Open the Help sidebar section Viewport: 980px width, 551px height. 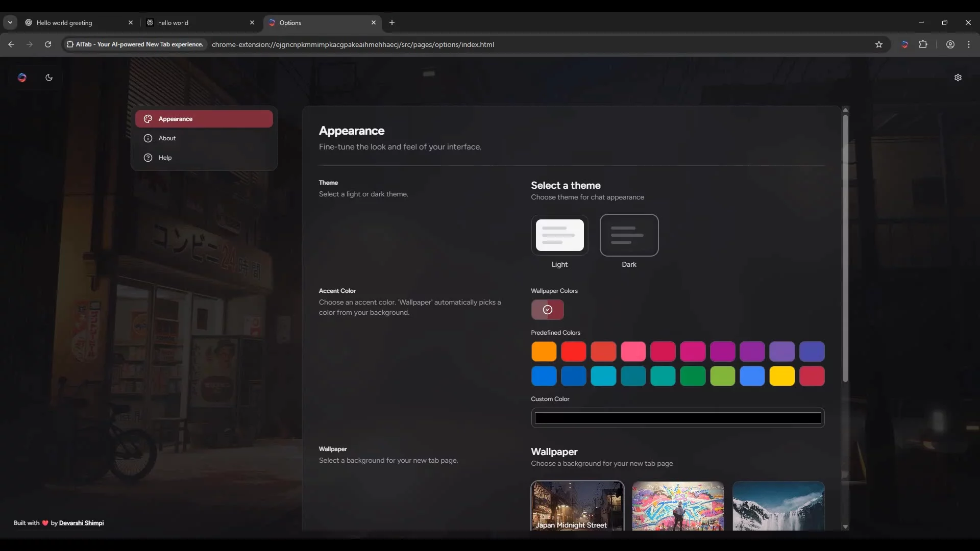[165, 158]
